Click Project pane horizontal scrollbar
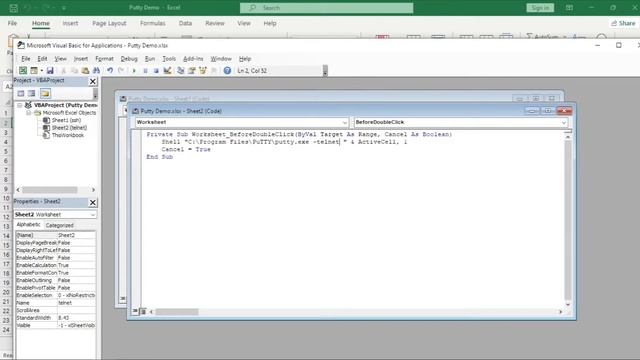The height and width of the screenshot is (360, 640). point(56,190)
